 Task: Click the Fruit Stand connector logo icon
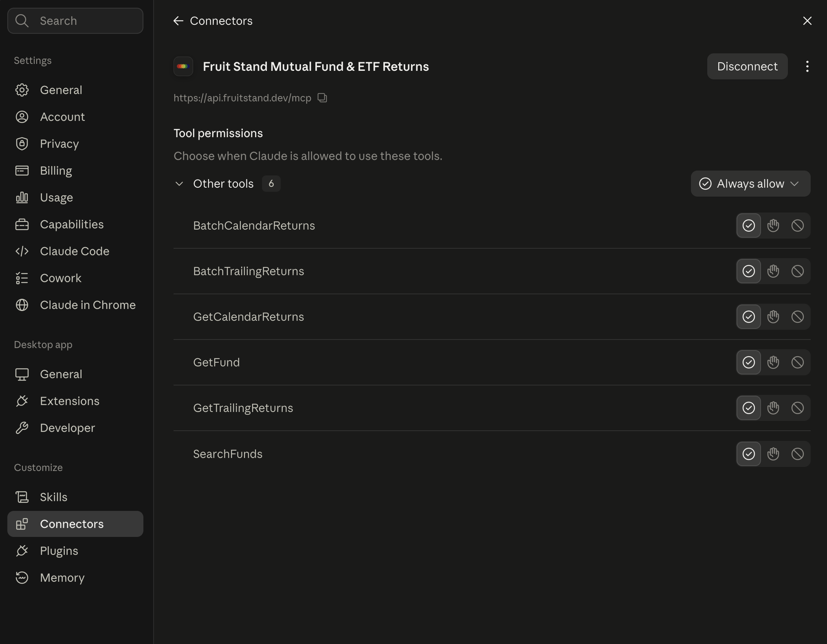pyautogui.click(x=183, y=66)
